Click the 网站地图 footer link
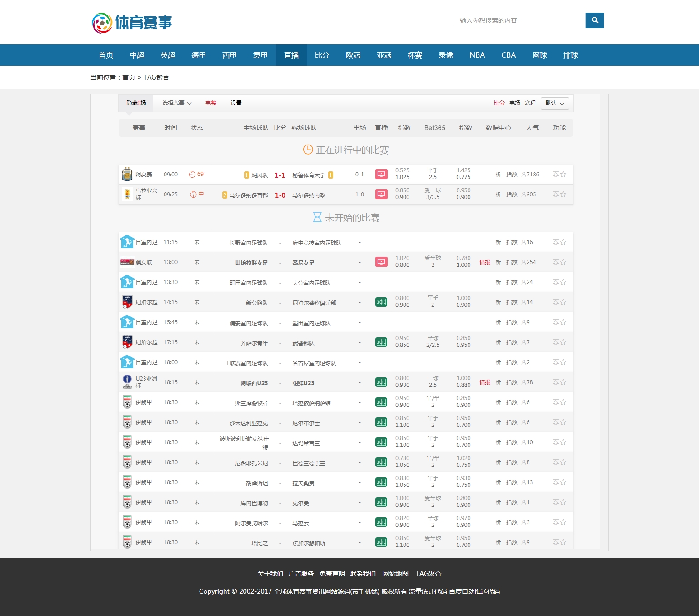 [395, 574]
